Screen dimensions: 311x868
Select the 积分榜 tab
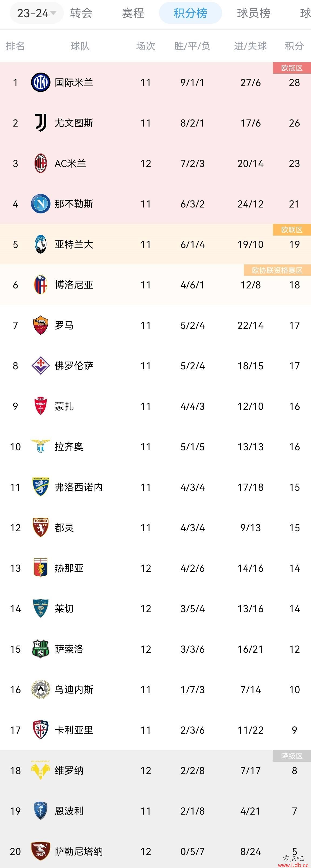click(x=191, y=13)
